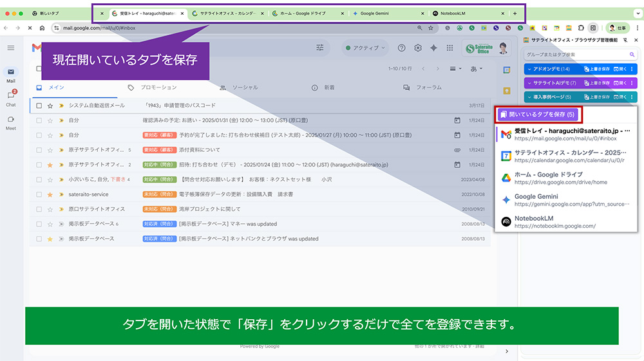644x361 pixels.
Task: Expand the 導入事例ページ (5) group
Action: 529,97
